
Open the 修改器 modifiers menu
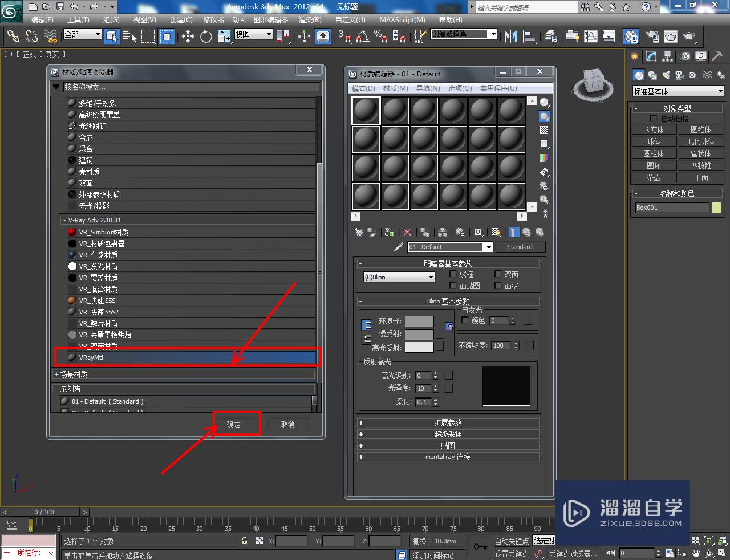point(214,19)
